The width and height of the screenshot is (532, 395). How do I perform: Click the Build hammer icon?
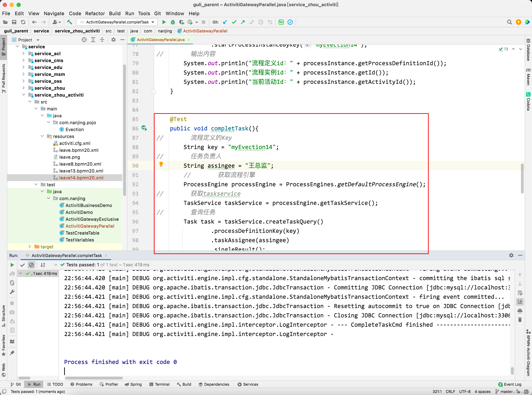click(69, 22)
